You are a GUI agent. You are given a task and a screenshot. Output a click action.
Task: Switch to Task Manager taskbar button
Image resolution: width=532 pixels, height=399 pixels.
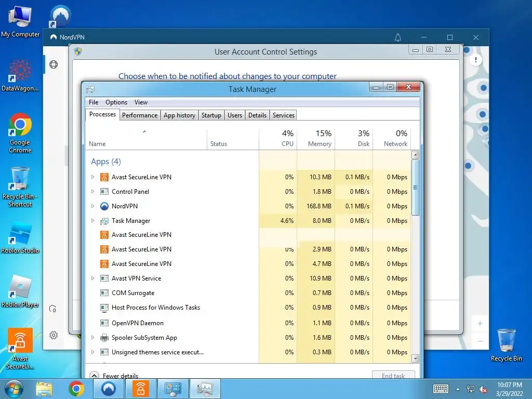click(205, 389)
